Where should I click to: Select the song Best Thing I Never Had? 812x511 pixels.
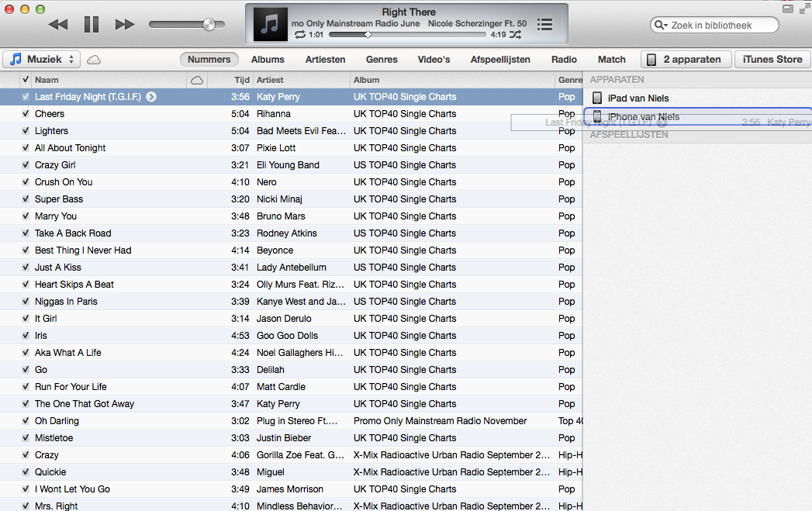(83, 250)
